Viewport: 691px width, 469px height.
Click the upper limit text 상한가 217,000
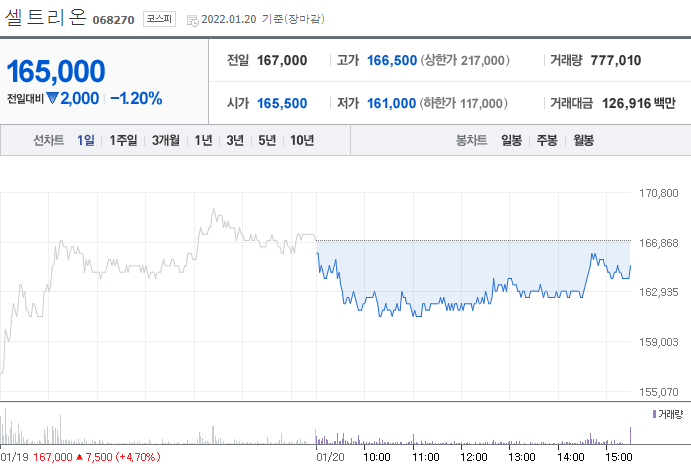click(x=465, y=60)
